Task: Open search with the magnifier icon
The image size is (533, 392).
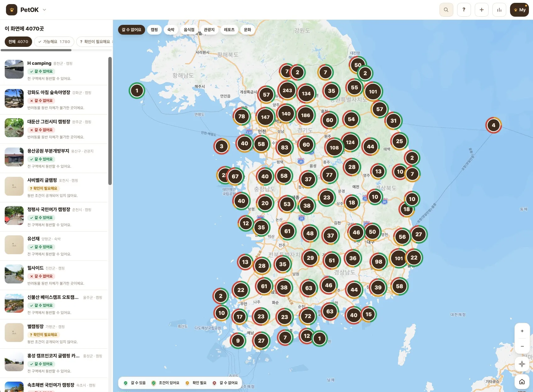Action: tap(446, 10)
